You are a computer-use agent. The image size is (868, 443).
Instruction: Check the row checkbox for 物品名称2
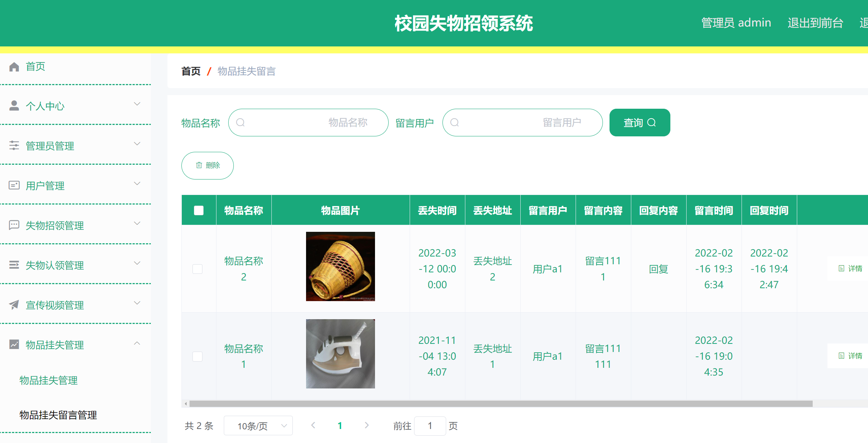coord(198,269)
